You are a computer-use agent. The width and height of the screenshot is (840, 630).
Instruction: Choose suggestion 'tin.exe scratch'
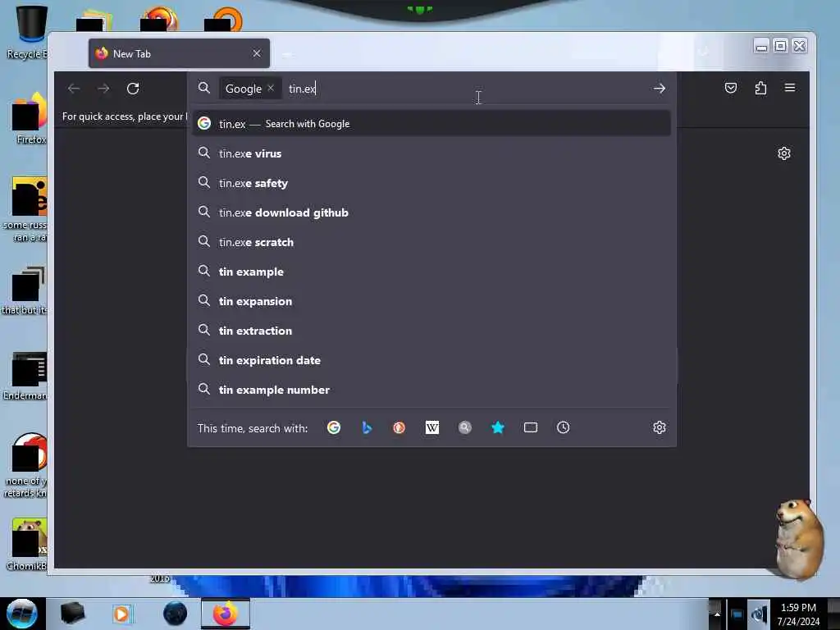click(431, 242)
